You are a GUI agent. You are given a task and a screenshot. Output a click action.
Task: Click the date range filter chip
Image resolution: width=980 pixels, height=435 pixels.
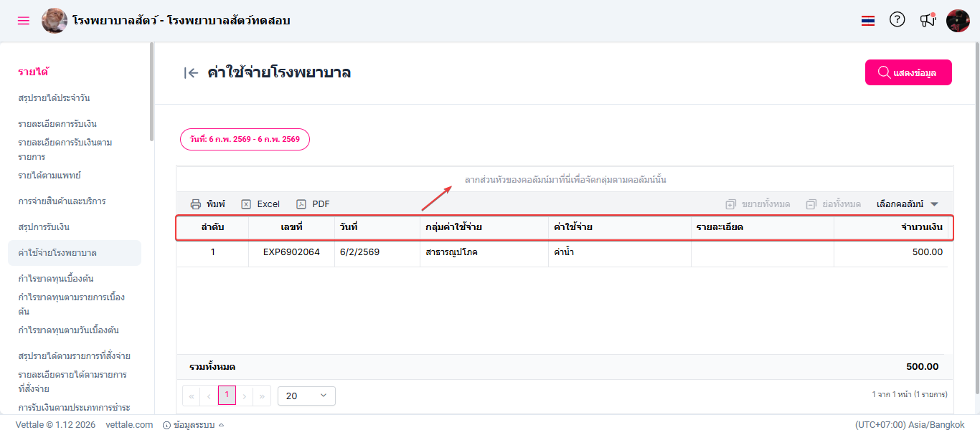(245, 139)
